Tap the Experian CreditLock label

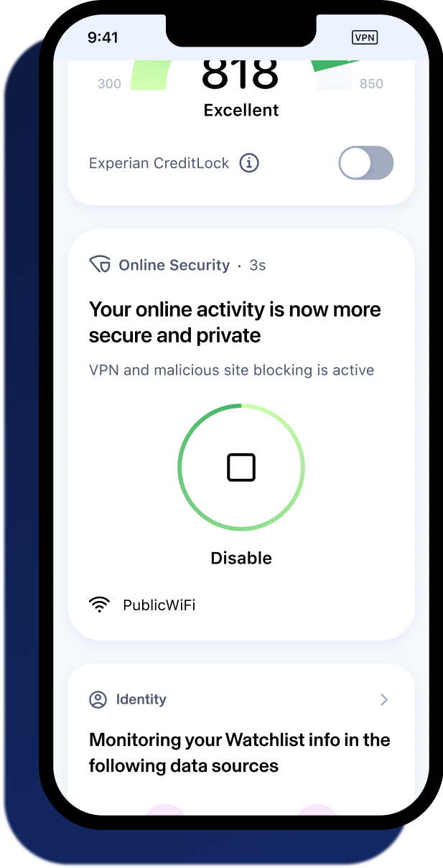tap(159, 163)
